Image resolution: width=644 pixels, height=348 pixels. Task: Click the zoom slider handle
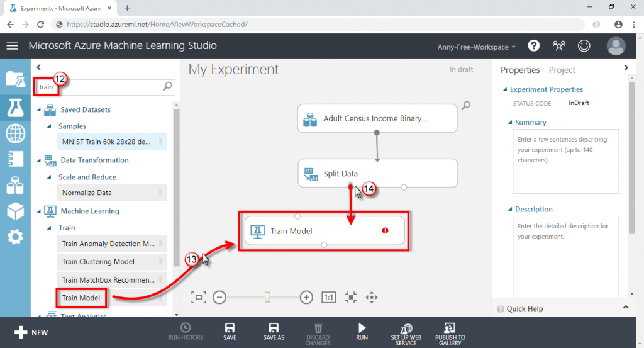(267, 297)
